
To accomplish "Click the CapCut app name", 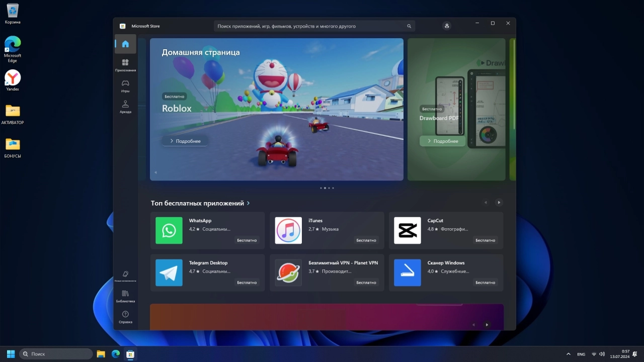I will click(x=435, y=221).
